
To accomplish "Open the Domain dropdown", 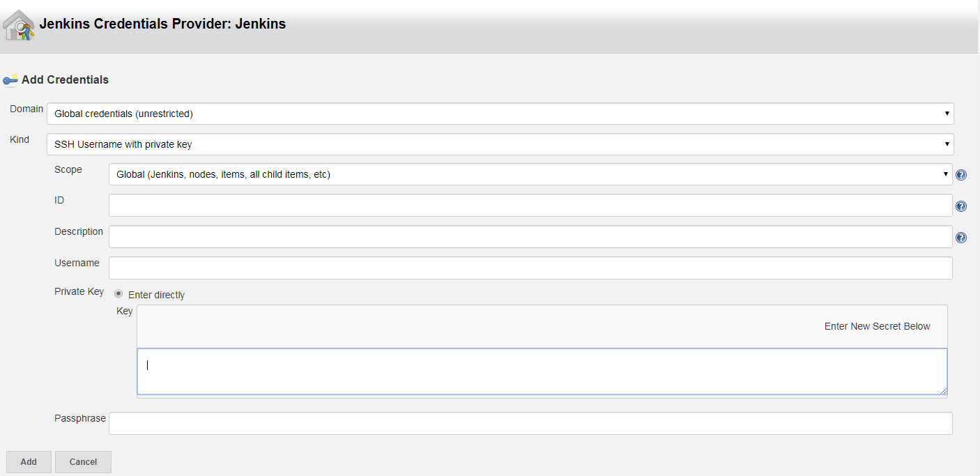I will [x=500, y=114].
